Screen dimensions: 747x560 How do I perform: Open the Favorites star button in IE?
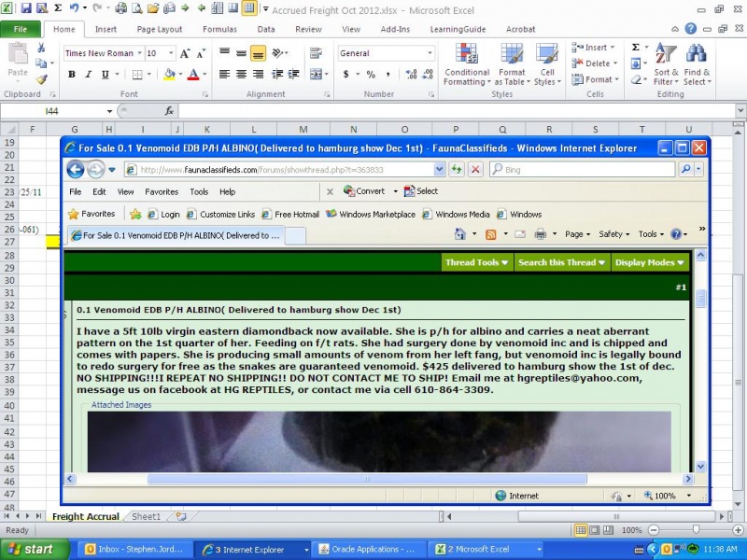pos(92,214)
